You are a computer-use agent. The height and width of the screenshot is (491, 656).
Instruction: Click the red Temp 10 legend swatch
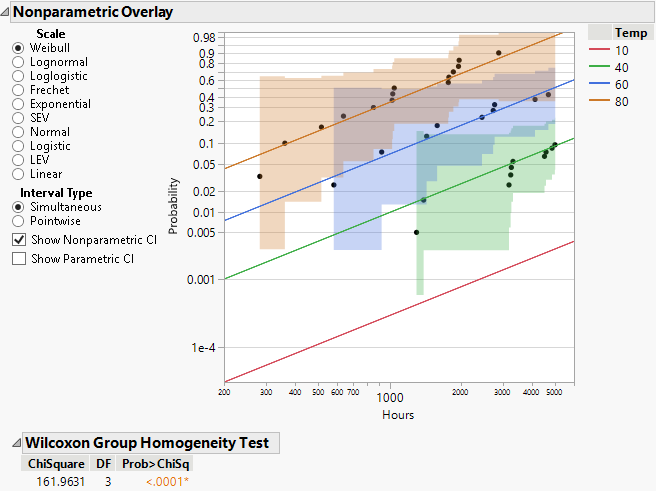[599, 50]
